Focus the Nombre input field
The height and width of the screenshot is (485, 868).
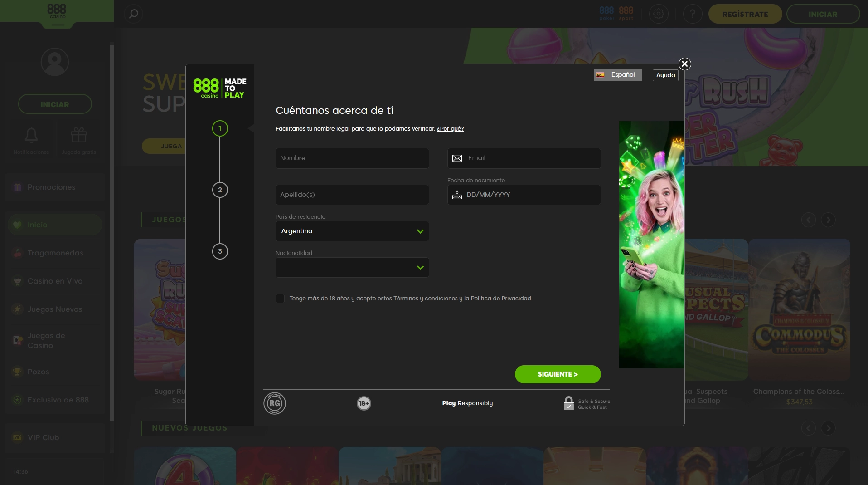(x=352, y=158)
